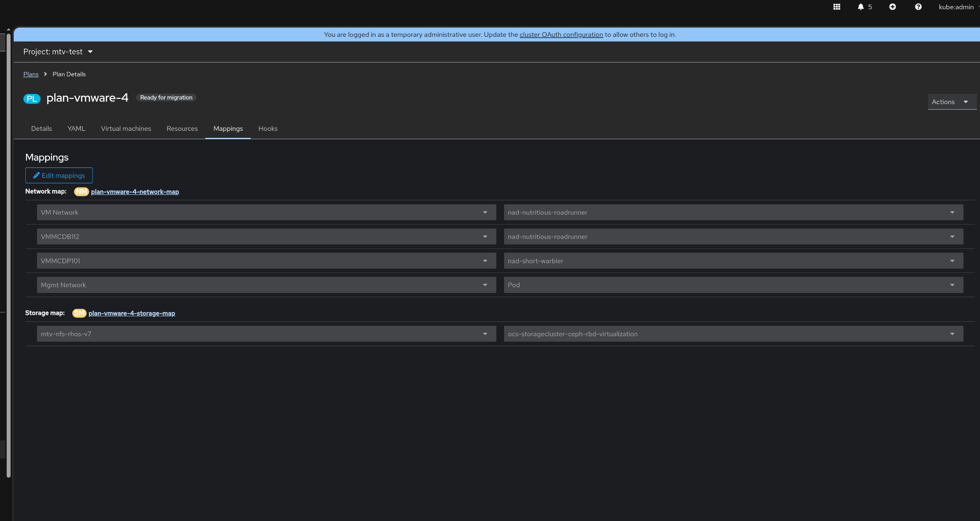This screenshot has height=521, width=980.
Task: Click the PL plan badge icon
Action: tap(32, 98)
